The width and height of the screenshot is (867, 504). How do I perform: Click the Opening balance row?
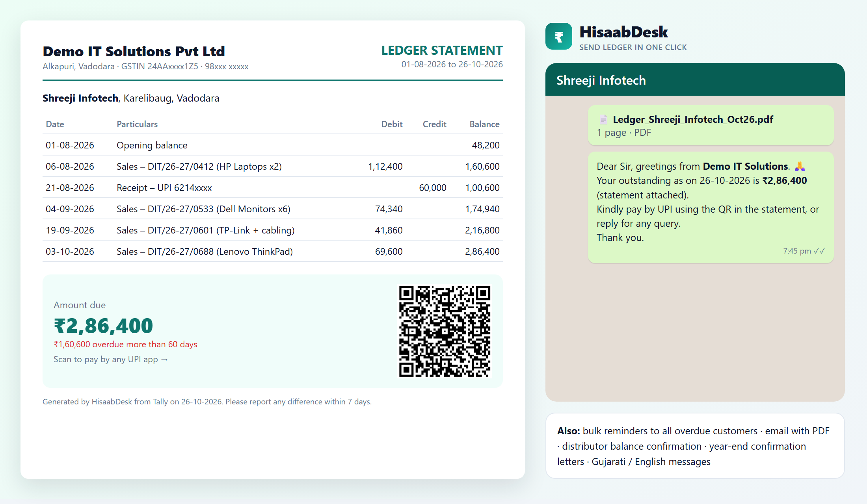click(x=273, y=145)
